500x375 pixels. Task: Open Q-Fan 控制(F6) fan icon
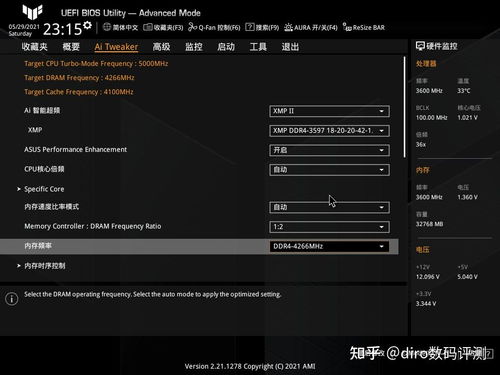click(x=192, y=27)
